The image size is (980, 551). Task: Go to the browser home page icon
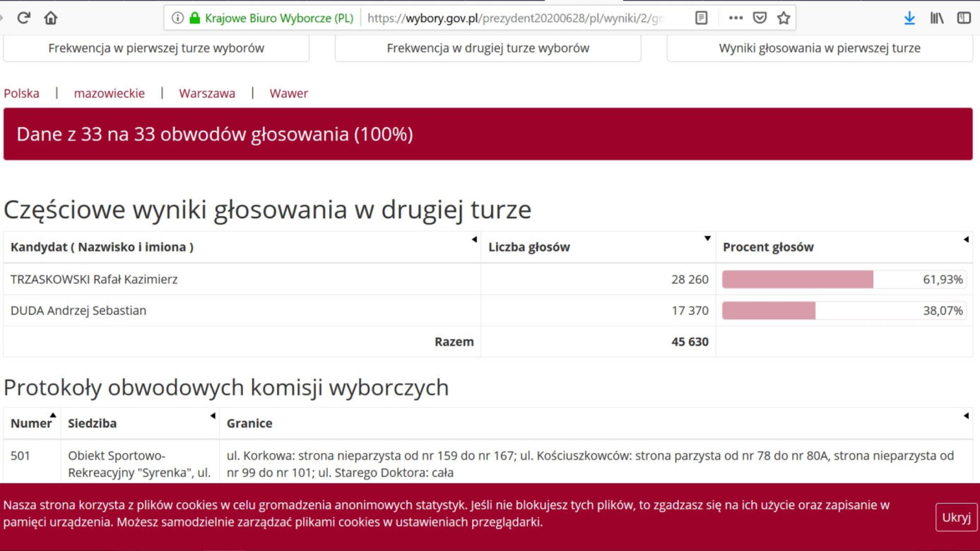[x=51, y=18]
